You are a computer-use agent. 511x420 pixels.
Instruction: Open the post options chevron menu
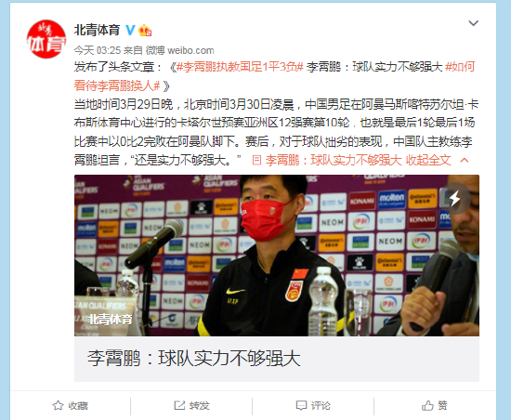click(x=473, y=23)
